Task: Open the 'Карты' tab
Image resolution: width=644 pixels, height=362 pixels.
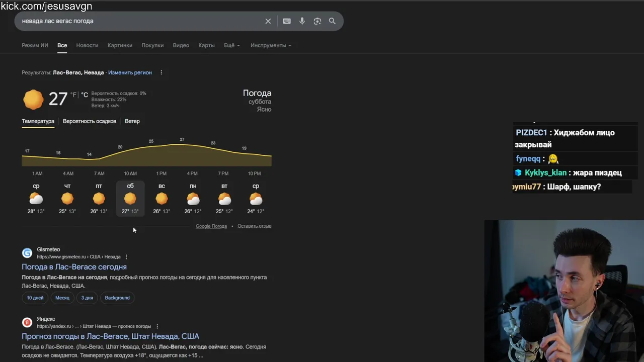Action: point(206,45)
